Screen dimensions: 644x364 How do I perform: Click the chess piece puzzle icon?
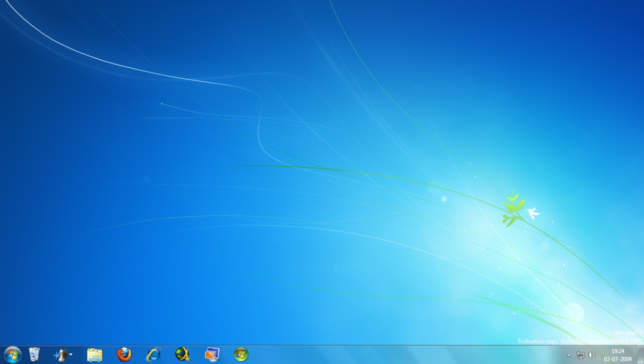tap(61, 355)
